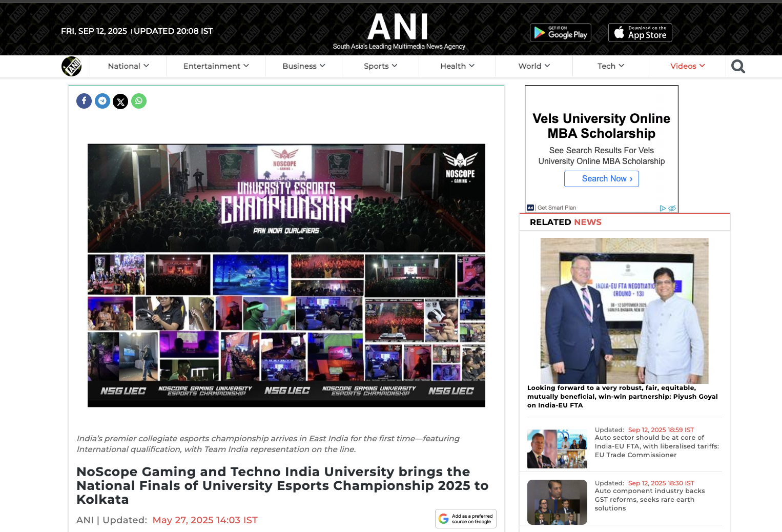The width and height of the screenshot is (782, 532).
Task: Open the search magnifier icon
Action: pos(738,66)
